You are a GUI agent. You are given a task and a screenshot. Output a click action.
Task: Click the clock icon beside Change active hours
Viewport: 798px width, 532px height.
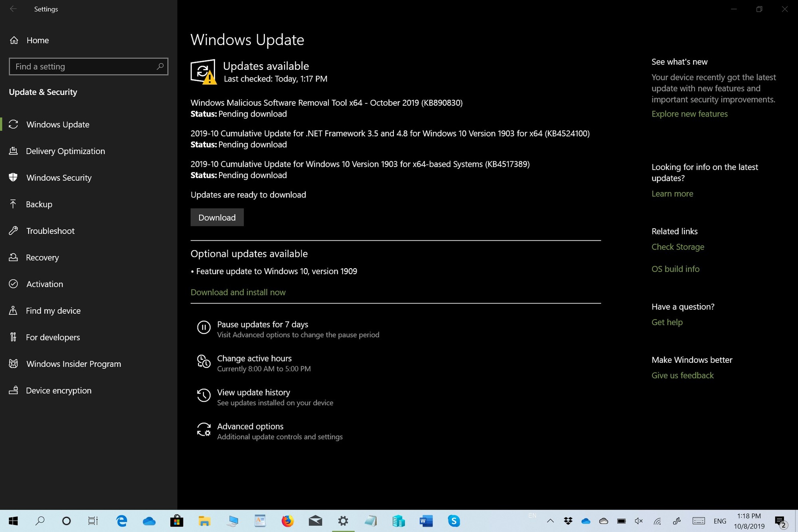[203, 361]
